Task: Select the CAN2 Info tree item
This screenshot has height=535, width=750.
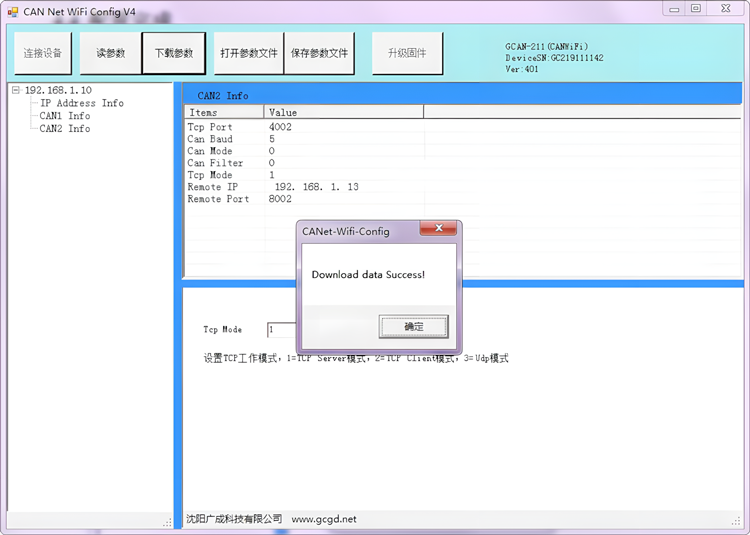Action: tap(65, 129)
